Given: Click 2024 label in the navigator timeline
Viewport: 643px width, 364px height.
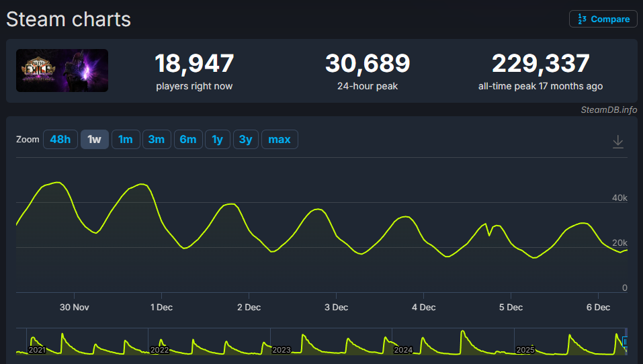Looking at the screenshot, I should point(403,350).
